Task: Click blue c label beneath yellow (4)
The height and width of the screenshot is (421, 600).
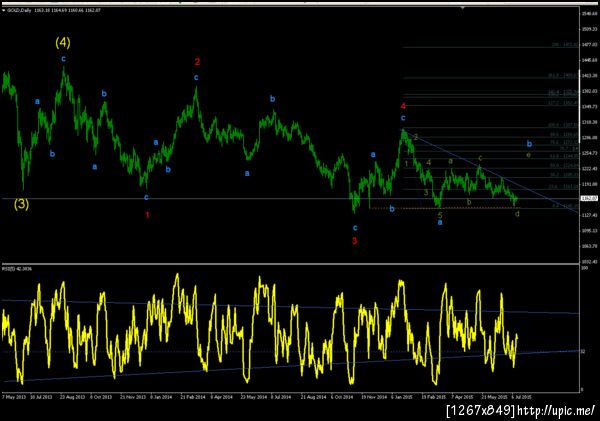Action: click(x=64, y=59)
